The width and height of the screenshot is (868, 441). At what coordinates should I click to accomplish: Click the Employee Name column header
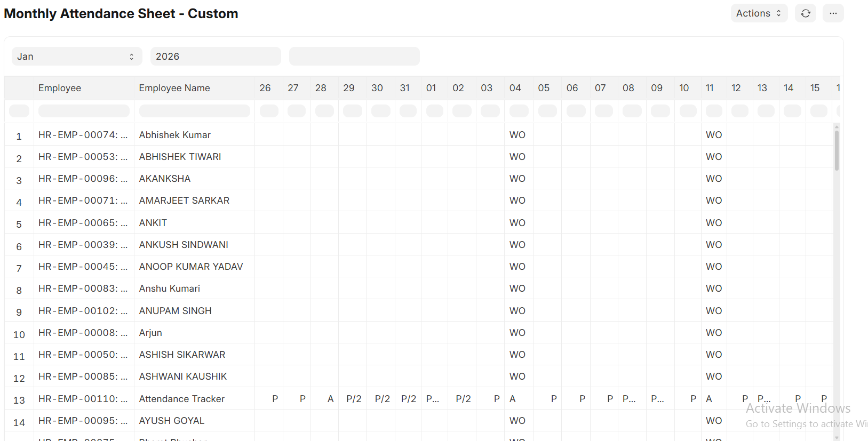click(x=174, y=88)
